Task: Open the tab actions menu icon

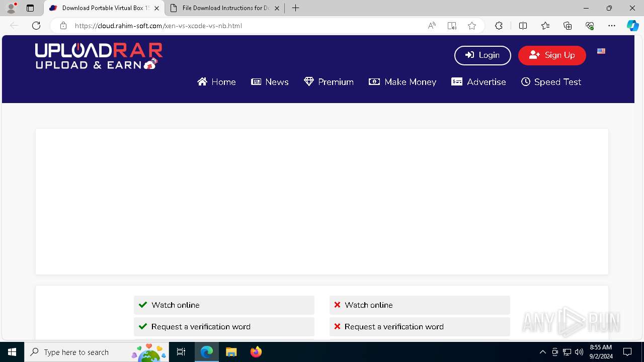Action: pos(30,8)
